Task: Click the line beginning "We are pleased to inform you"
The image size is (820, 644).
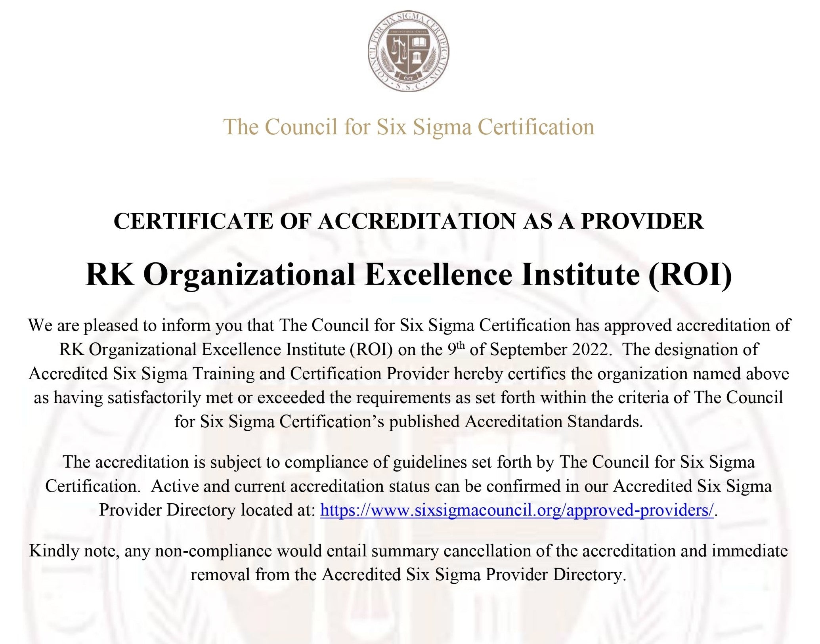Action: (x=409, y=326)
